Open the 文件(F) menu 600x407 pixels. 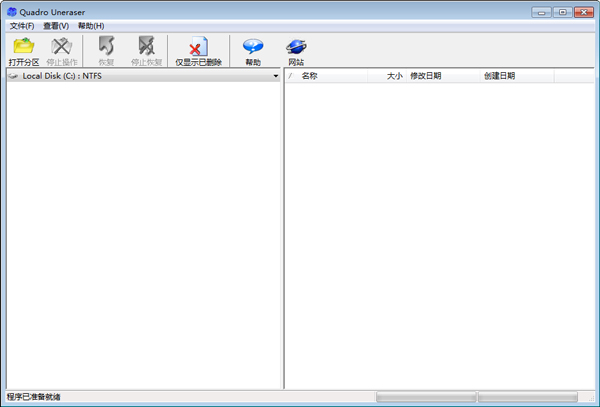tap(22, 26)
